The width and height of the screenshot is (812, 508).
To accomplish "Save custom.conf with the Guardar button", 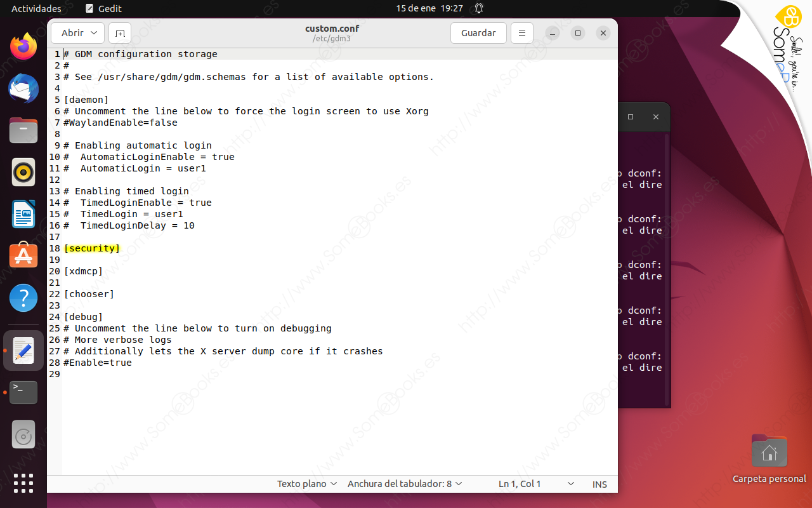I will pyautogui.click(x=478, y=32).
